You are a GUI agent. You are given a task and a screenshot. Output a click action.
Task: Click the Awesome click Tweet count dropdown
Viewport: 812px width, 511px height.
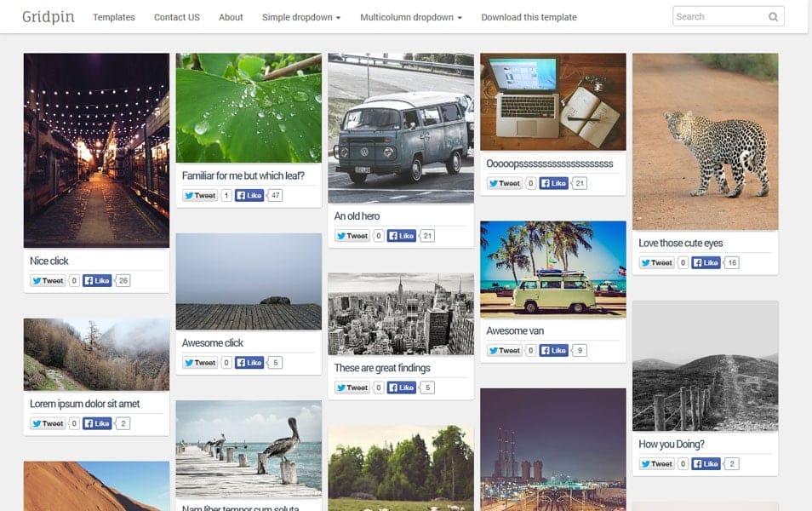click(226, 362)
